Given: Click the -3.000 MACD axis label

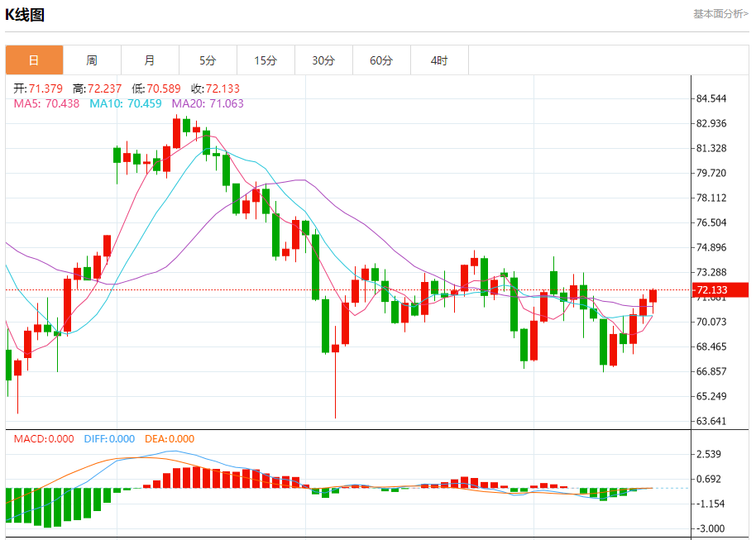Looking at the screenshot, I should pos(709,529).
